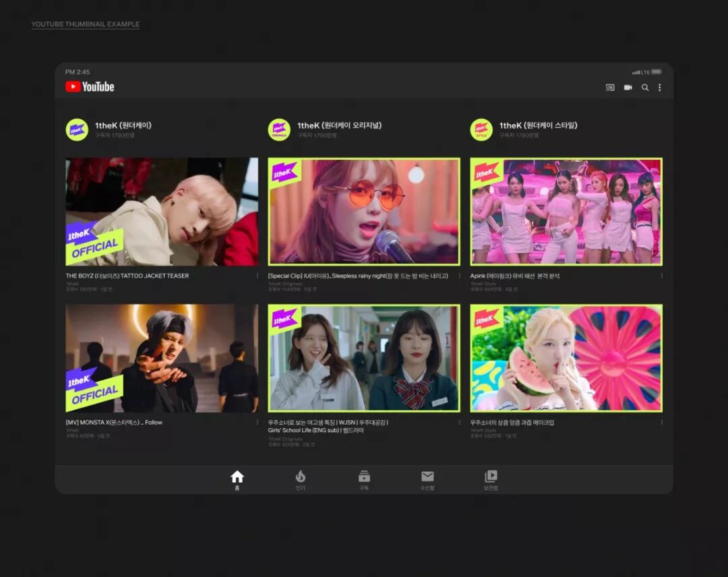
Task: Open options dots for watermelon makeup video
Action: click(662, 423)
